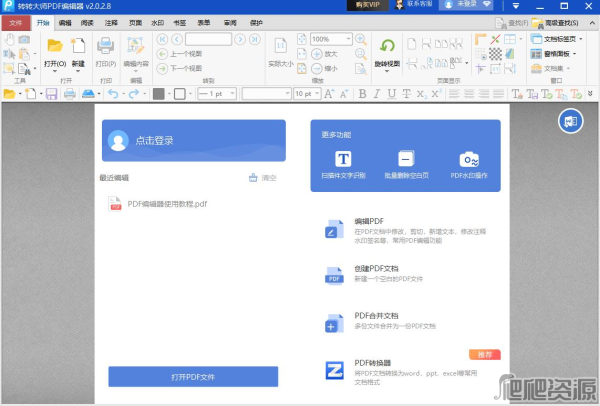
Task: Click the subscript X icon
Action: (421, 94)
